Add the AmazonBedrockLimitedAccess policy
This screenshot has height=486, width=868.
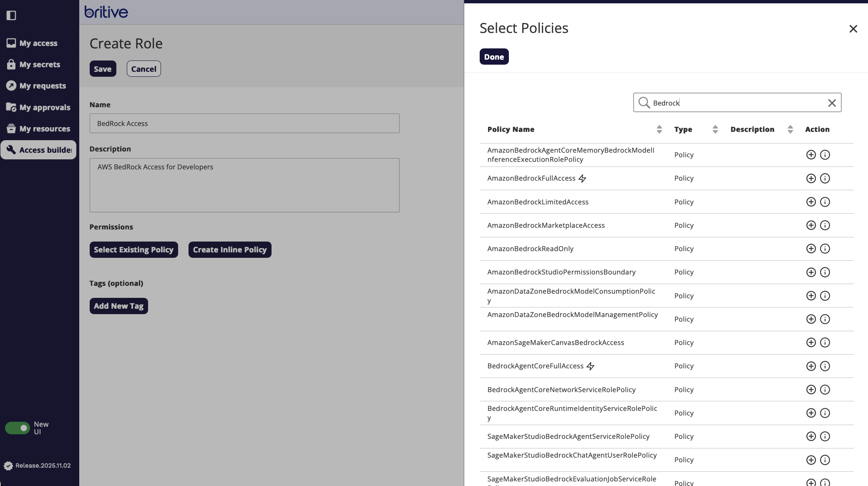tap(811, 202)
